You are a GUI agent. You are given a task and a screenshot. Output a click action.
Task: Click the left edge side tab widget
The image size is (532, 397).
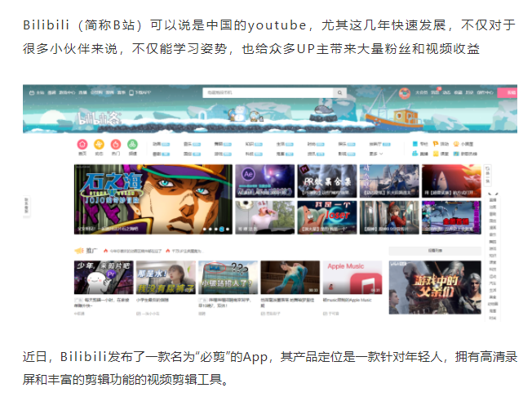[26, 206]
